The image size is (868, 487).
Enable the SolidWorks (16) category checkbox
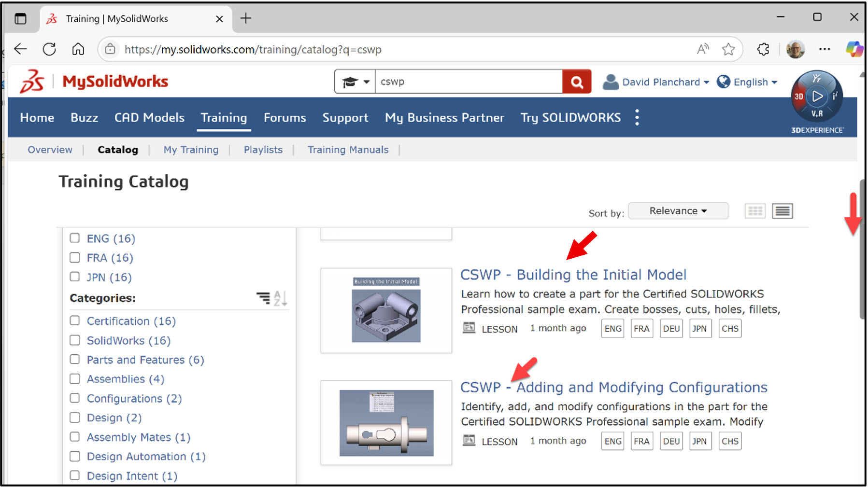coord(75,340)
